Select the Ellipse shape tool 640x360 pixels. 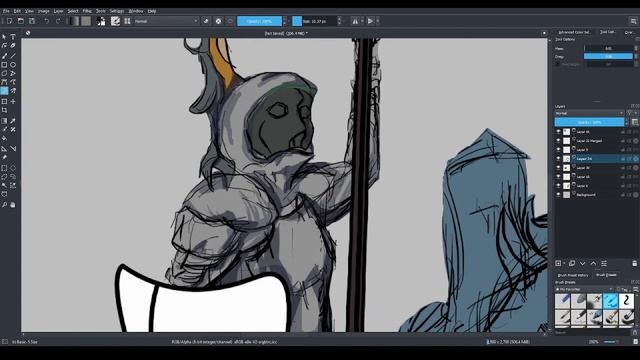(x=13, y=64)
